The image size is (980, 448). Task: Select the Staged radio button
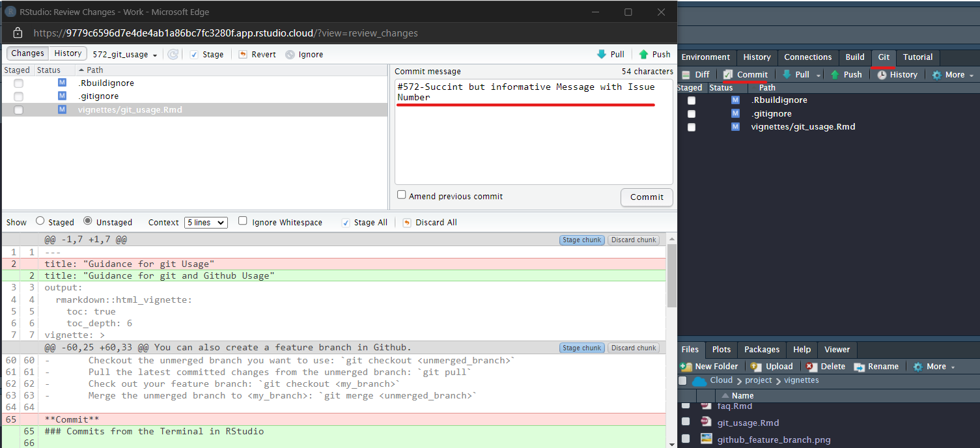40,221
